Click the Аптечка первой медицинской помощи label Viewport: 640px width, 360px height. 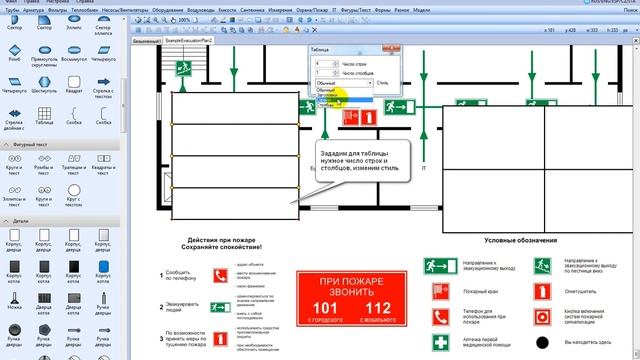(x=487, y=342)
